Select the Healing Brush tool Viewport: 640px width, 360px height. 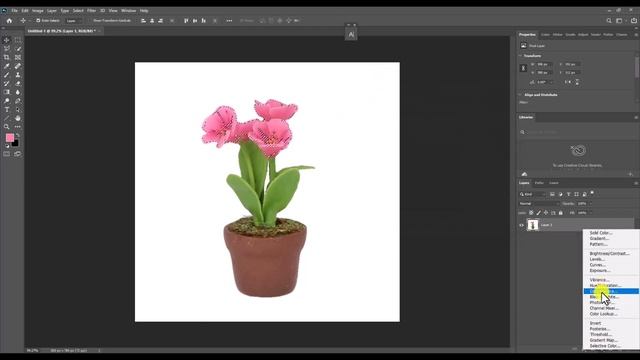tap(18, 66)
